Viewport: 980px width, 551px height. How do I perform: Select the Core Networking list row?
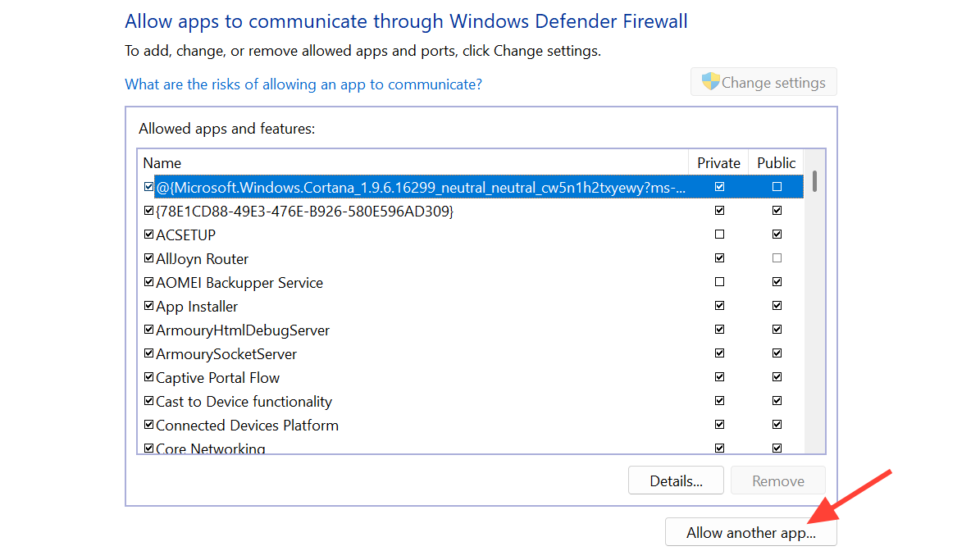coord(211,448)
